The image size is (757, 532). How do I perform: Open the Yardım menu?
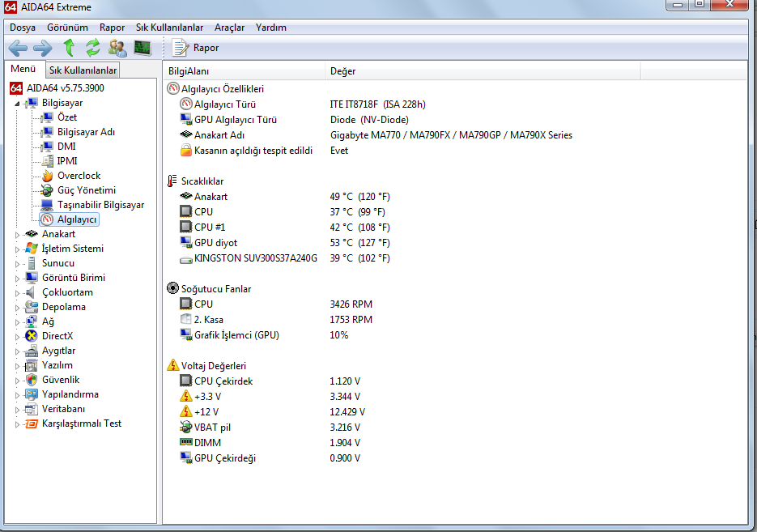(x=271, y=28)
